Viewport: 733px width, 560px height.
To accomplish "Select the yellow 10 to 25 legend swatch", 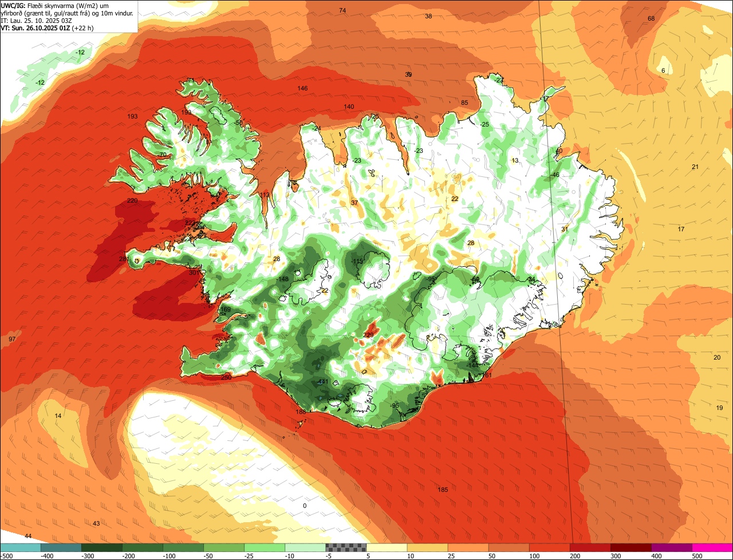I will click(x=427, y=547).
